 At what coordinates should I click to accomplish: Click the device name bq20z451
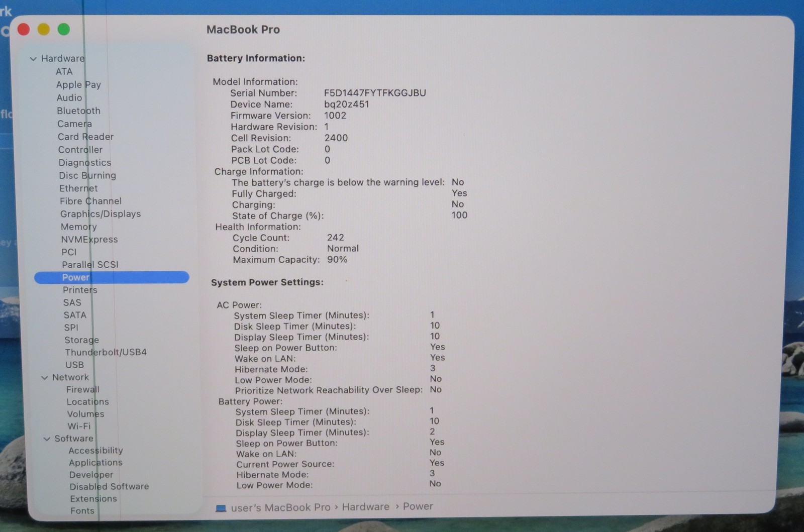pyautogui.click(x=346, y=104)
